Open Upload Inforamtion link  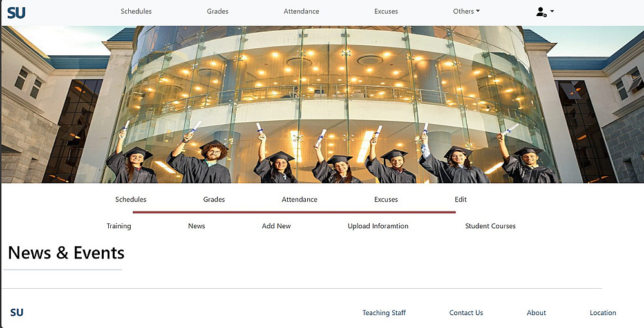[x=378, y=226]
